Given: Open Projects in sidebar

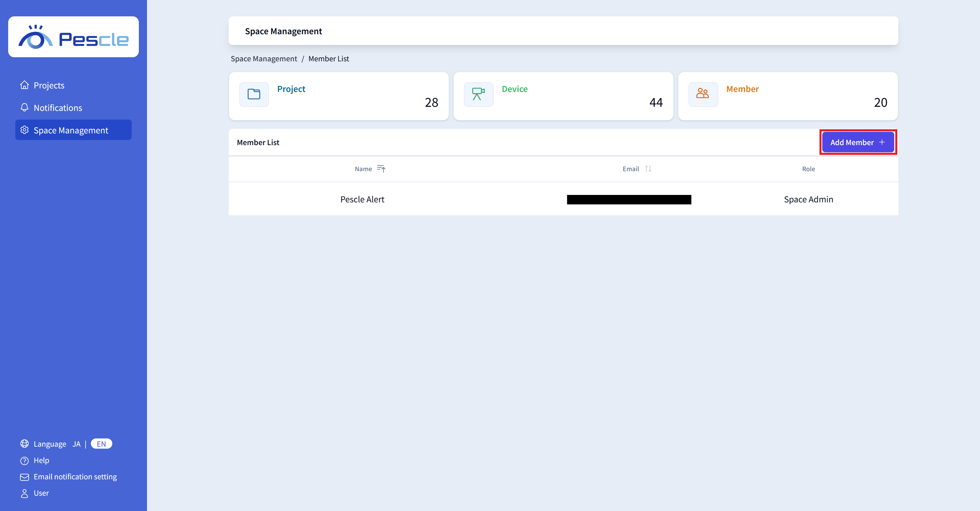Looking at the screenshot, I should click(x=49, y=85).
